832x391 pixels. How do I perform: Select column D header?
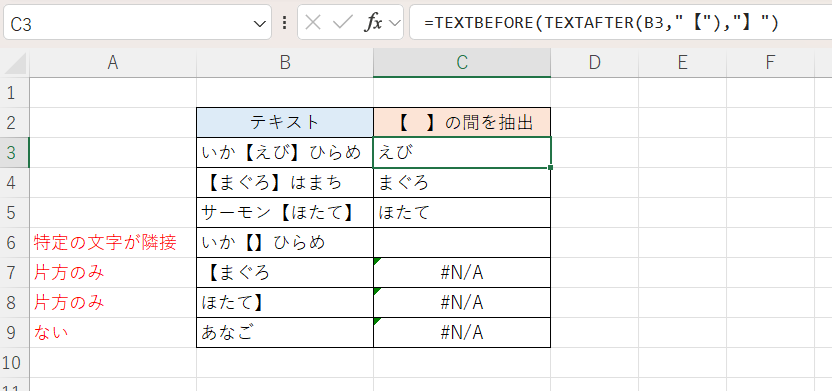[594, 63]
